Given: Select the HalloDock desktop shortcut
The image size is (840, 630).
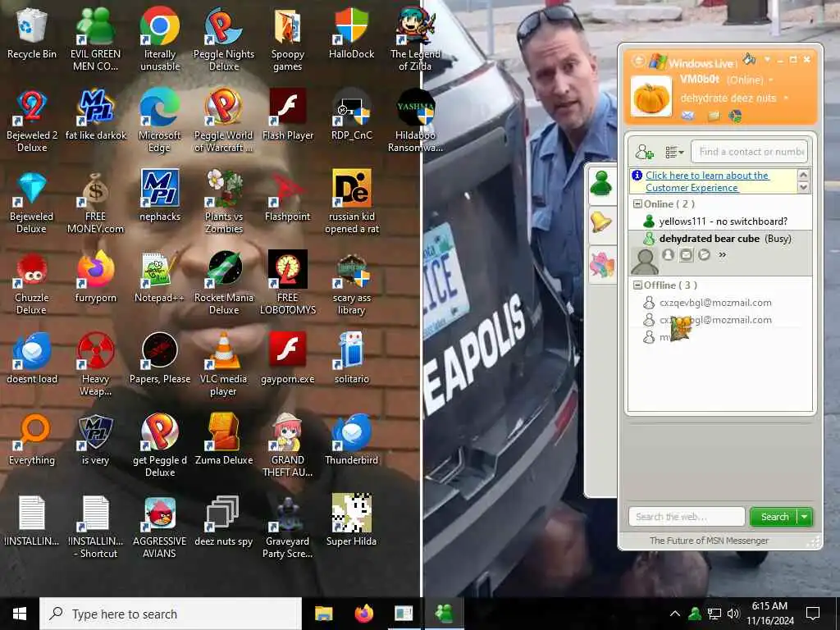Looking at the screenshot, I should coord(351,33).
